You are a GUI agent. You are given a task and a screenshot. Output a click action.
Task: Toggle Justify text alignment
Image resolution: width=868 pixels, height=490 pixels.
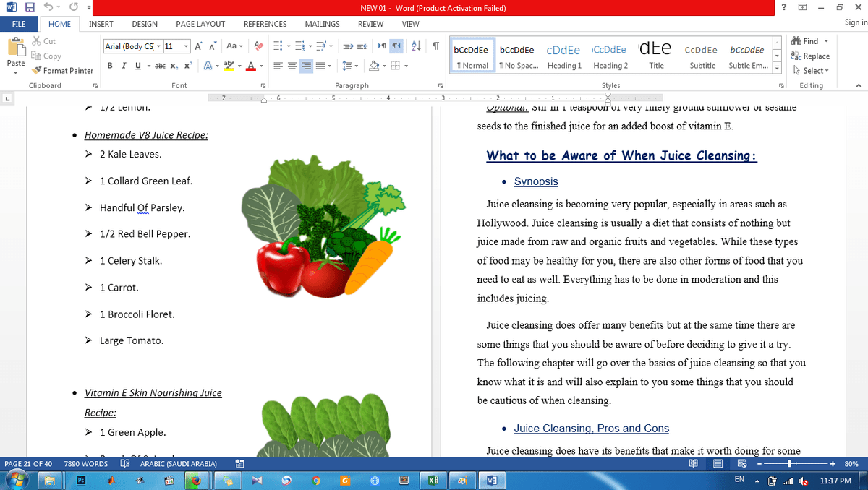tap(320, 66)
